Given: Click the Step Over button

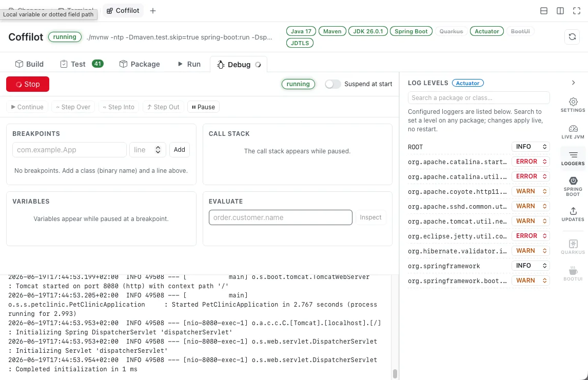Looking at the screenshot, I should 73,107.
